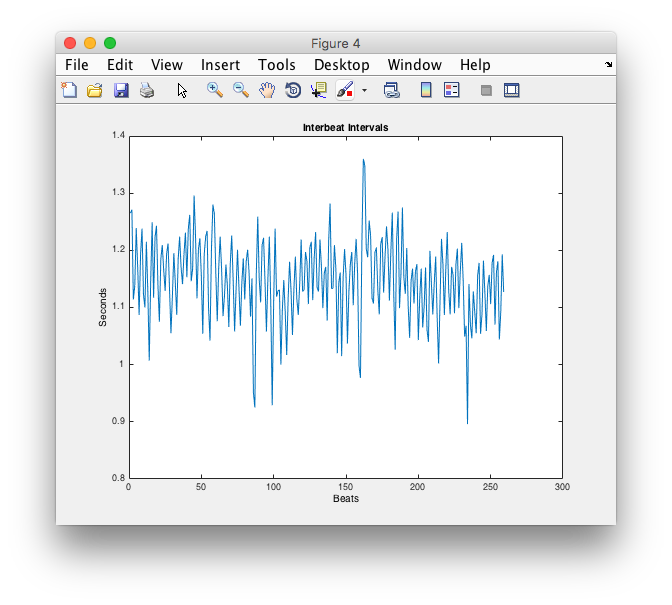
Task: Click the dock figure arrow in menu bar
Action: pyautogui.click(x=609, y=65)
